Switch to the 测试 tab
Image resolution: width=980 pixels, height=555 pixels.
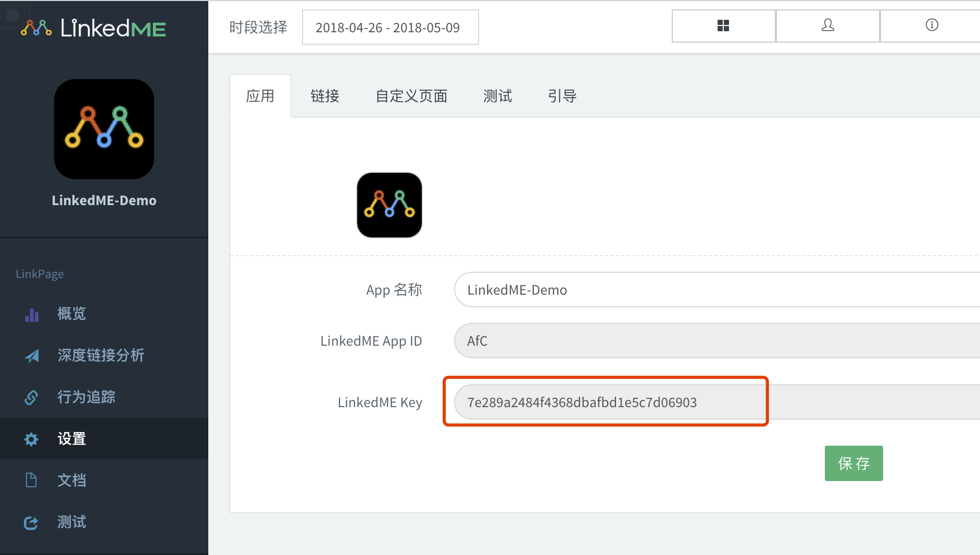[498, 96]
